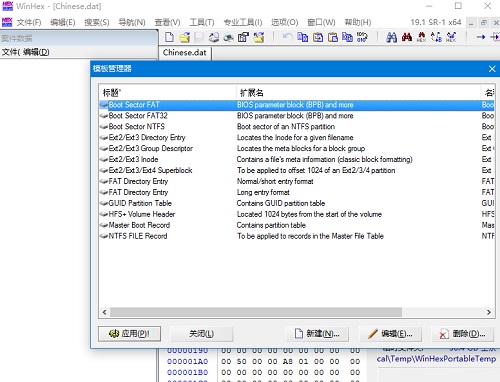Click the 编辑(E)... button with pencil
Screen dimensions: 500x382
tap(390, 333)
